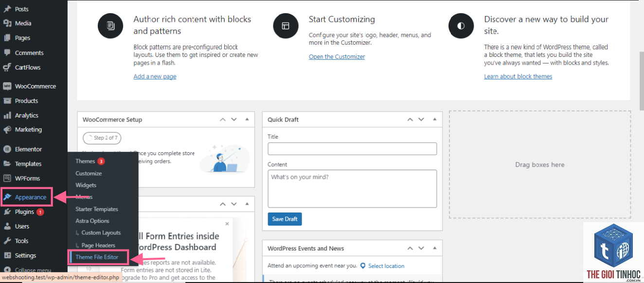Screen dimensions: 644x283
Task: Open Theme File Editor submenu item
Action: tap(97, 257)
